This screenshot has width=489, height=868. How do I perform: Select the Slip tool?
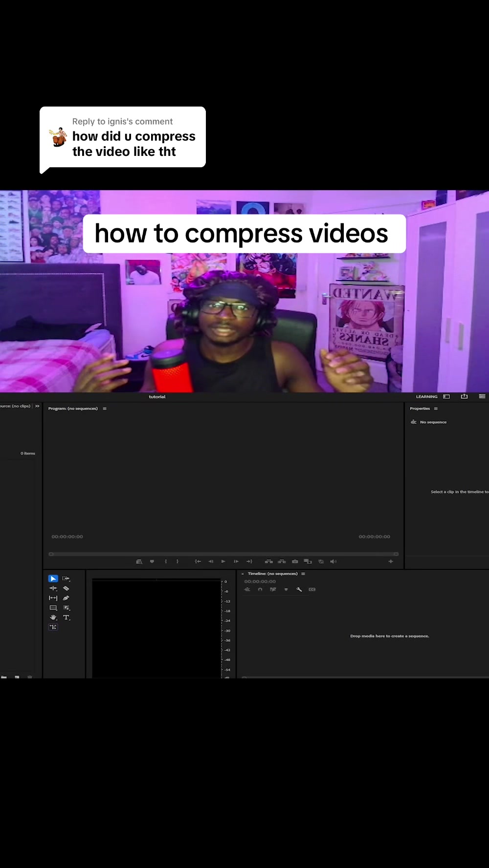[53, 598]
